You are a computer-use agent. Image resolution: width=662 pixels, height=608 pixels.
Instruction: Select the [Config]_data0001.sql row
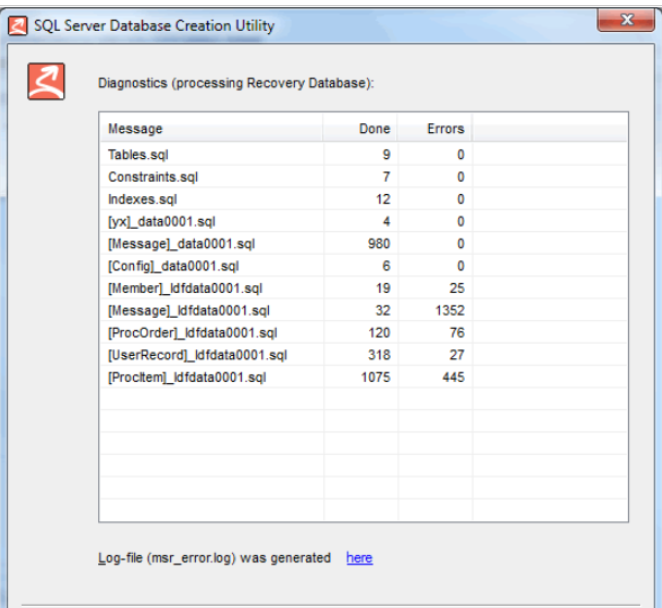click(x=364, y=266)
